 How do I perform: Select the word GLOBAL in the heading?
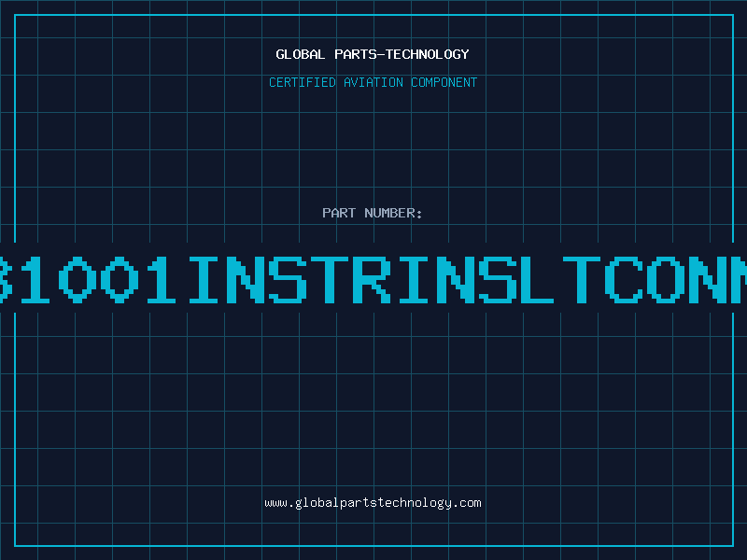[x=301, y=54]
